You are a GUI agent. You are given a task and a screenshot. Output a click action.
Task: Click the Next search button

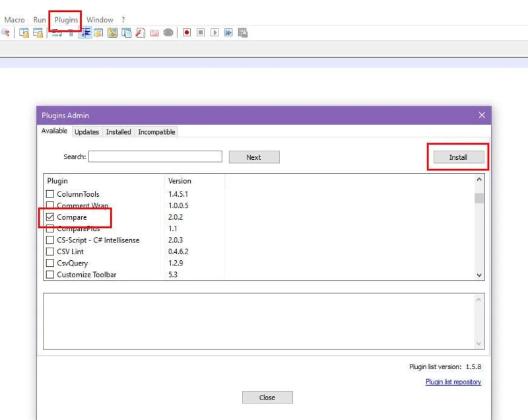254,157
